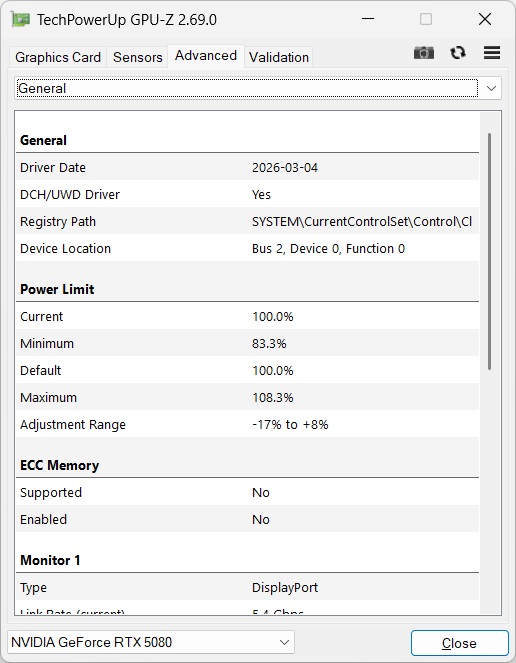Click the Maximum value 108.3%
Image resolution: width=516 pixels, height=663 pixels.
coord(273,398)
